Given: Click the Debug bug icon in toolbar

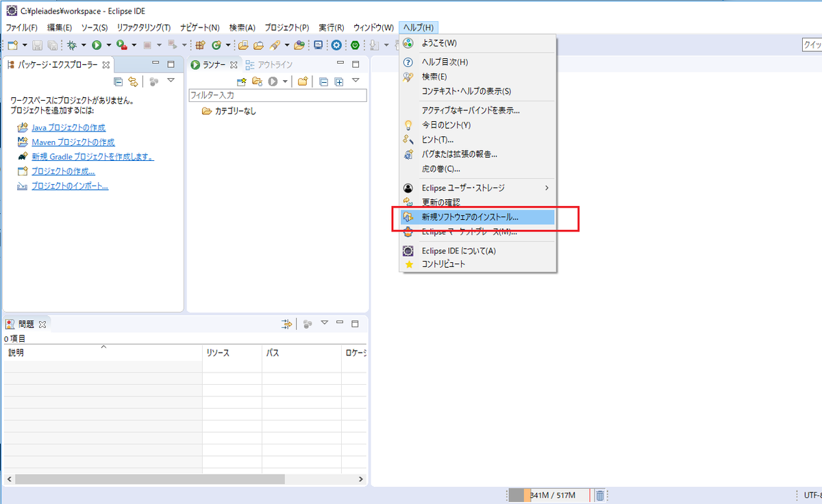Looking at the screenshot, I should click(71, 45).
